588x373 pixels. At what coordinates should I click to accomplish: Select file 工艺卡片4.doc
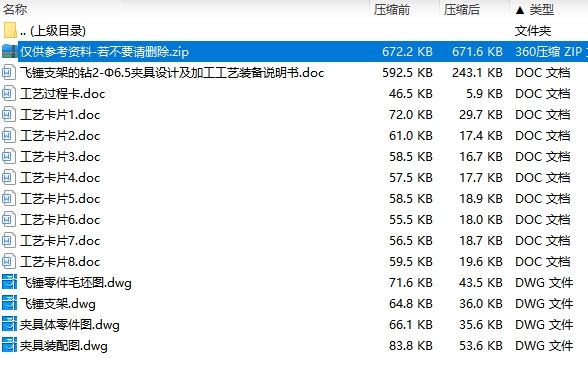(60, 177)
